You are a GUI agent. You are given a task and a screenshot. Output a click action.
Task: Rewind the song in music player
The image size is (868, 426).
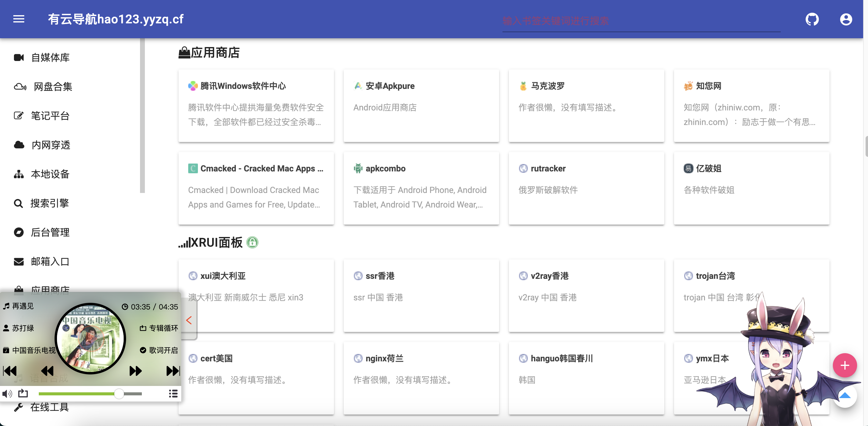[x=47, y=371]
